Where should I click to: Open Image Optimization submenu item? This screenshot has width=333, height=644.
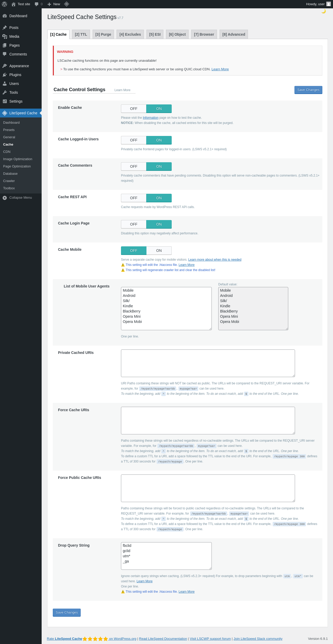pos(18,159)
